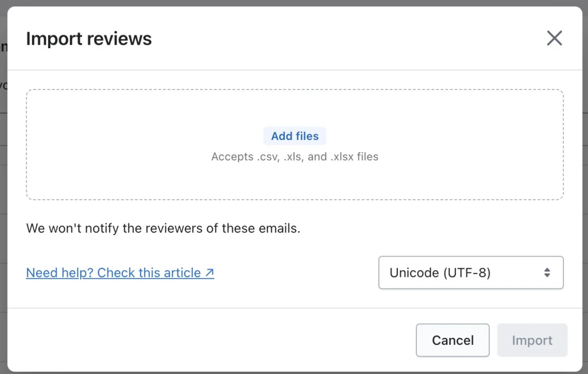The image size is (588, 374).
Task: Click the X icon in dialog header
Action: point(554,38)
